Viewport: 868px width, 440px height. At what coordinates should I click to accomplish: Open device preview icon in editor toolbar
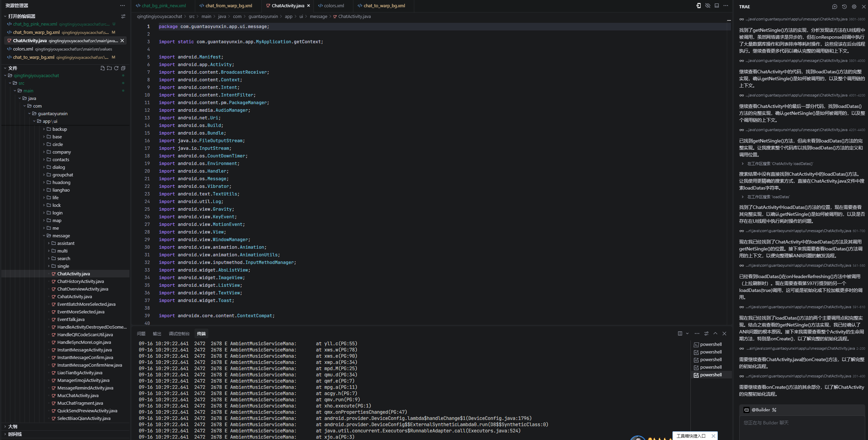pos(698,6)
